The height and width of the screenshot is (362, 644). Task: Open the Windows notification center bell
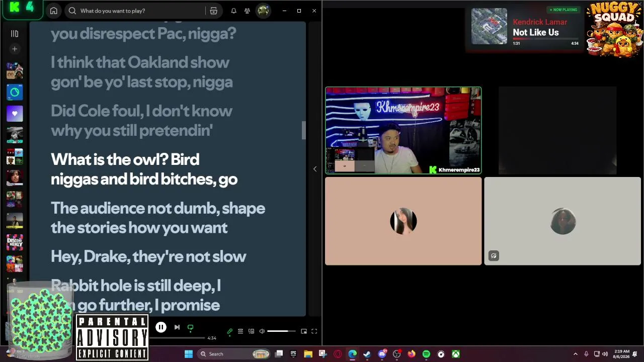pos(635,354)
